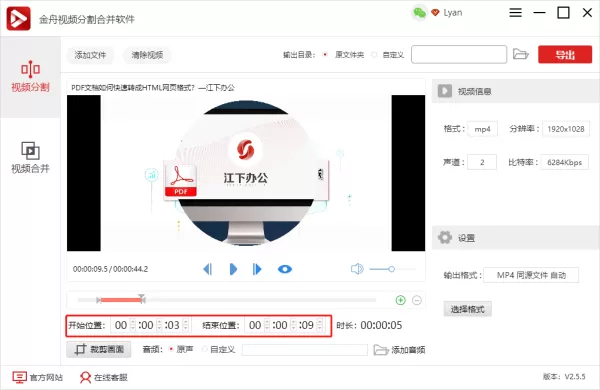Screen dimensions: 600x390
Task: Click the 清除视频 clear video button
Action: pyautogui.click(x=147, y=55)
